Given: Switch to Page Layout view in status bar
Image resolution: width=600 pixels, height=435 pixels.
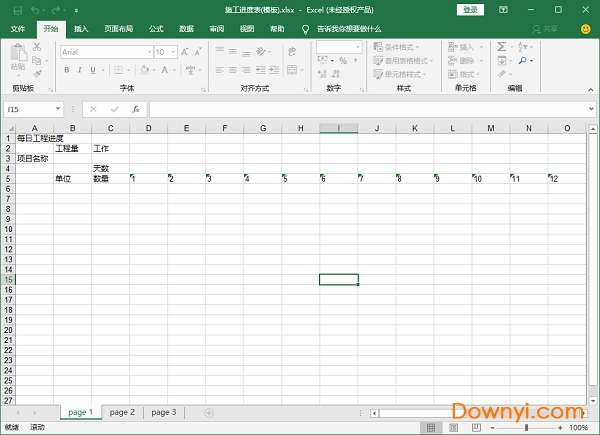Looking at the screenshot, I should point(452,427).
